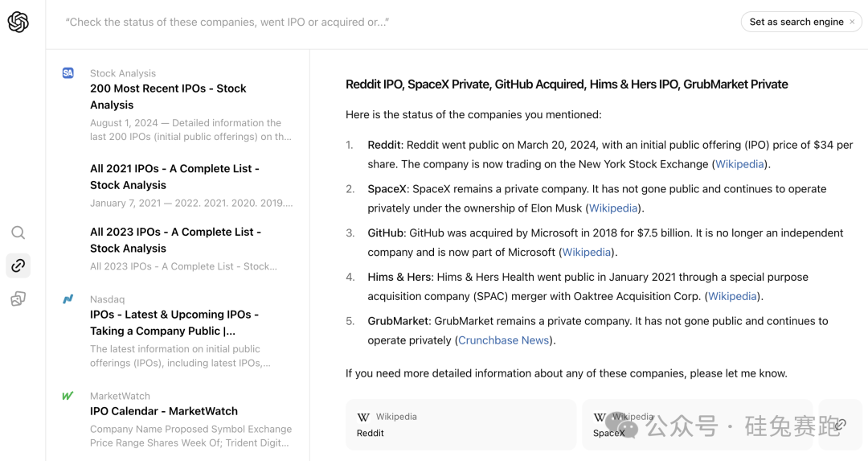Viewport: 868px width, 461px height.
Task: Open IPOs Latest & Upcoming Nasdaq result
Action: (x=174, y=323)
